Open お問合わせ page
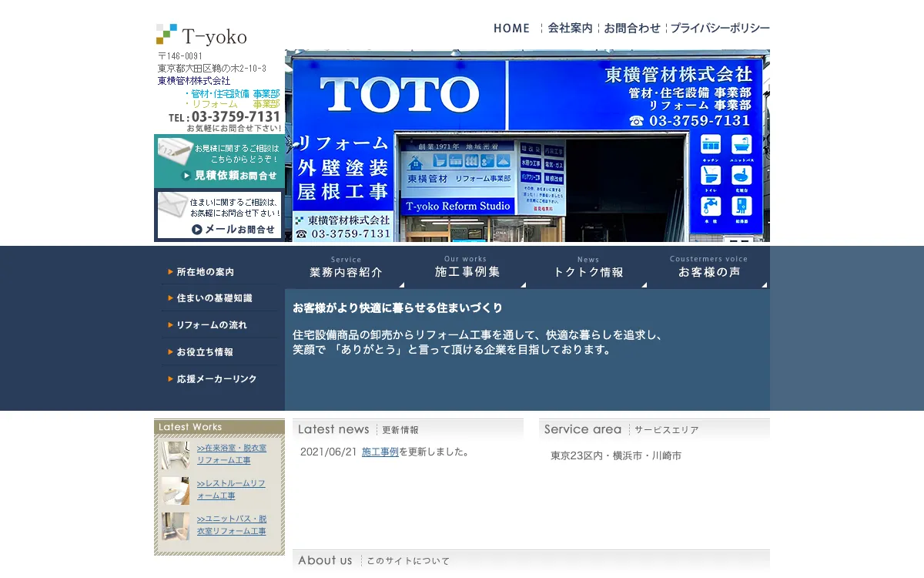 point(631,29)
